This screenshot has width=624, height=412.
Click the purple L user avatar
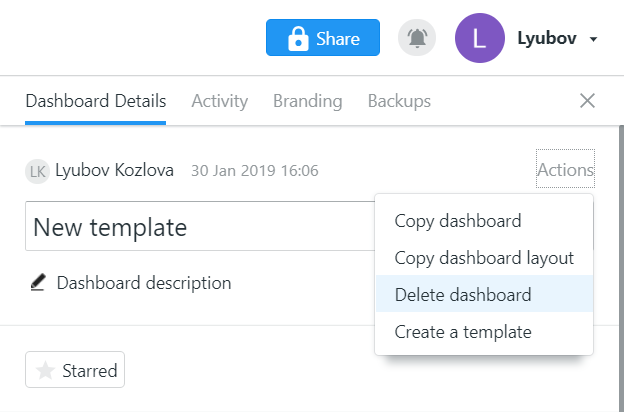click(480, 38)
